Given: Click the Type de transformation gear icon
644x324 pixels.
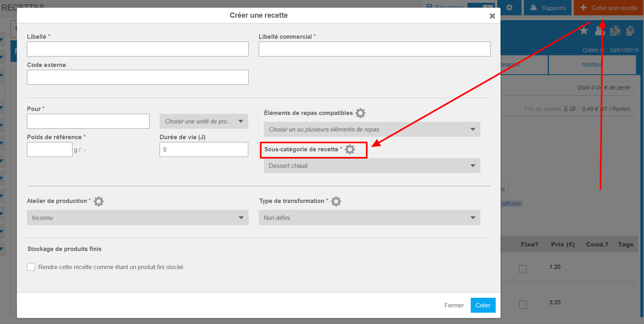Looking at the screenshot, I should click(336, 201).
